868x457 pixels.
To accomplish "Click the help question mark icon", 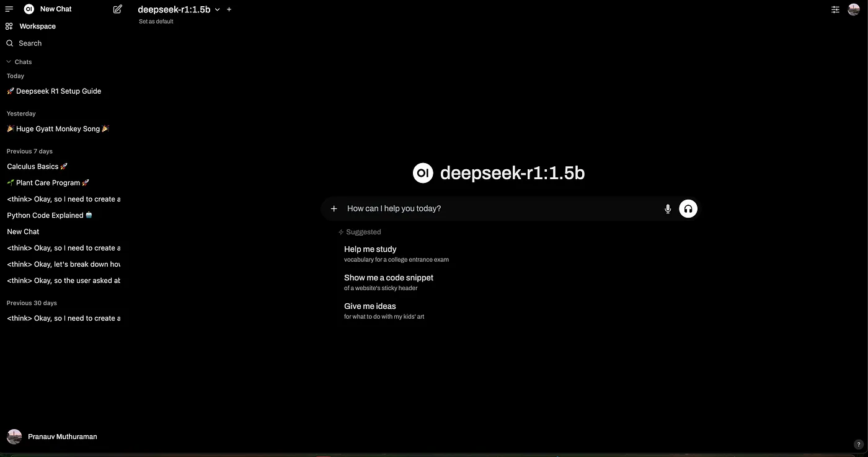I will point(858,445).
